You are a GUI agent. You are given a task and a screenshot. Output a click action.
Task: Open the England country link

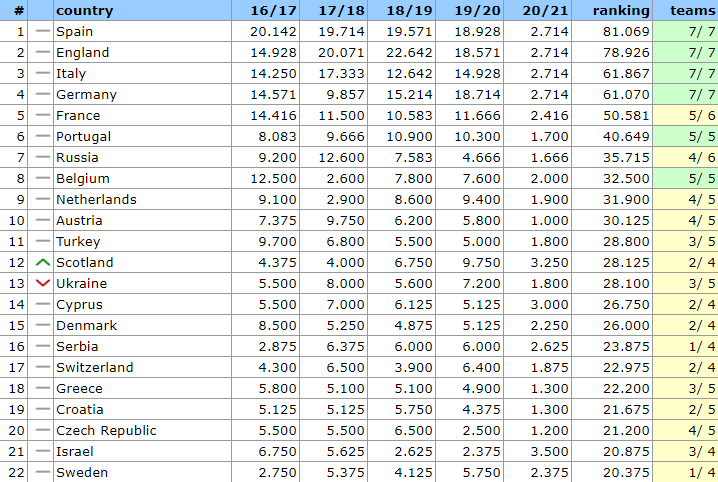tap(83, 53)
